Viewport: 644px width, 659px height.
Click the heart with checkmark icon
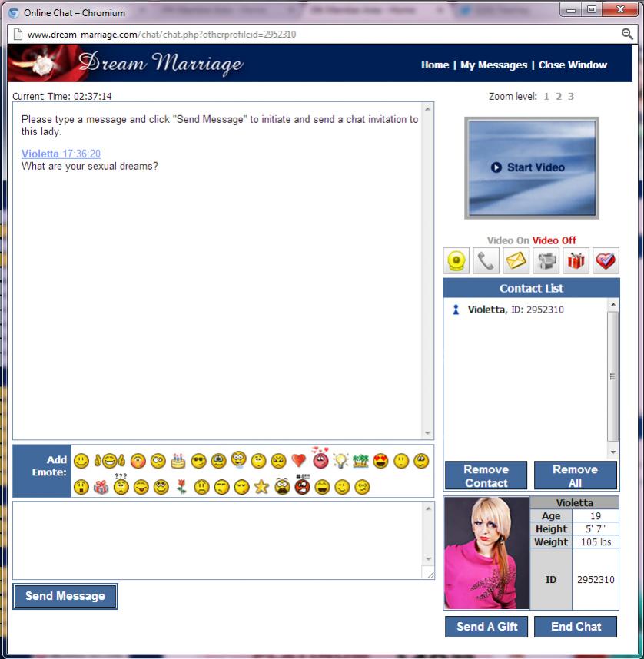tap(606, 261)
